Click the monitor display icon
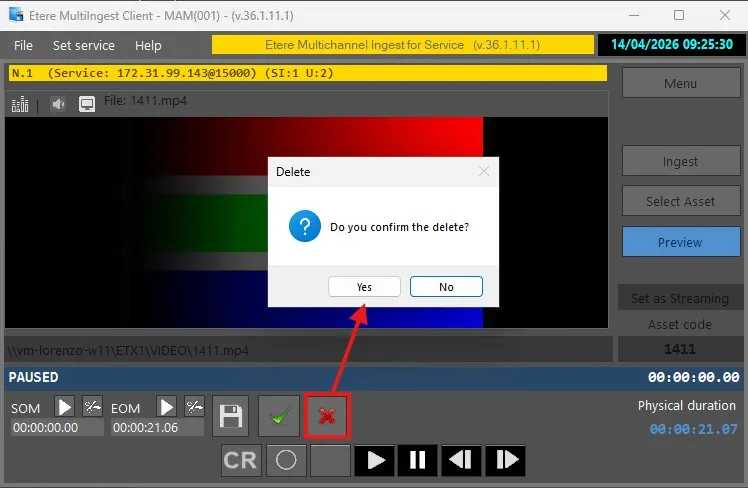Screen dimensions: 748x488 click(x=87, y=103)
